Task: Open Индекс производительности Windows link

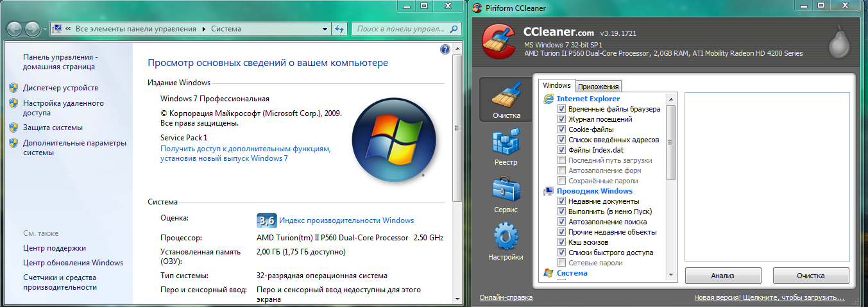Action: point(346,220)
